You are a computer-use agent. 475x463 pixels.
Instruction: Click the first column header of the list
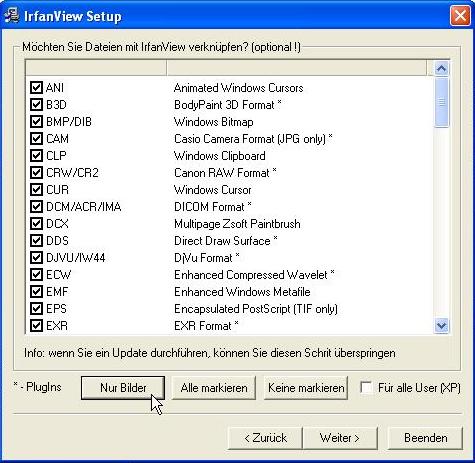coord(96,68)
